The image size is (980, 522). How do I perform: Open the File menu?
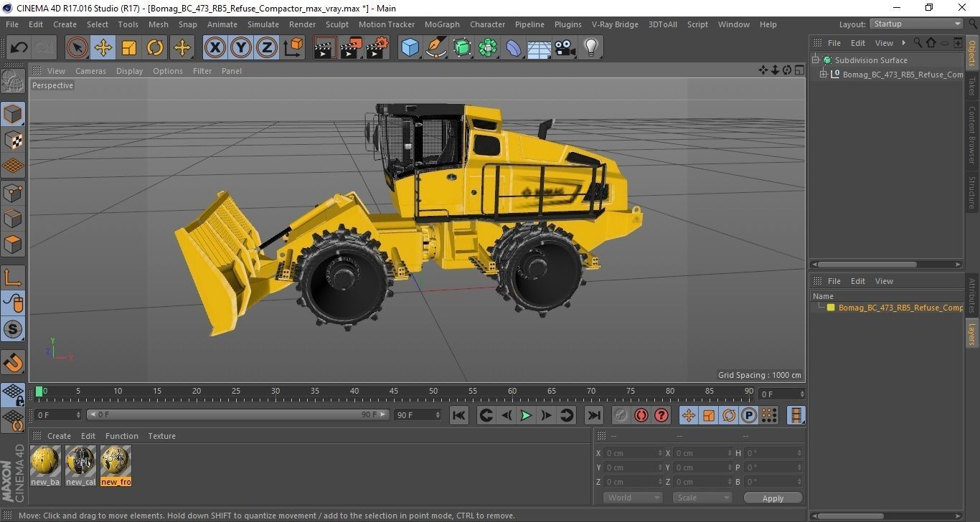point(12,24)
